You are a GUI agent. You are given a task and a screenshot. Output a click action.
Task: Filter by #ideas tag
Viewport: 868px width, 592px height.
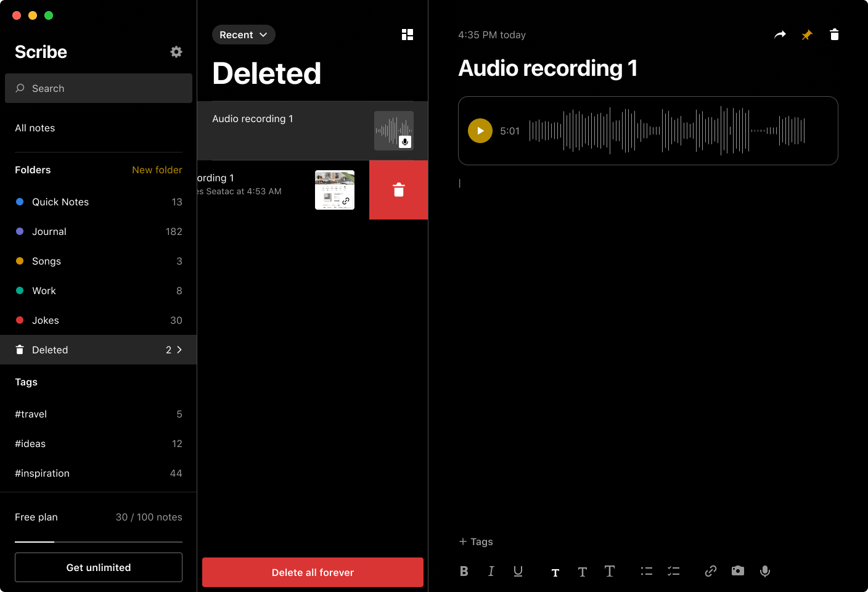[99, 443]
